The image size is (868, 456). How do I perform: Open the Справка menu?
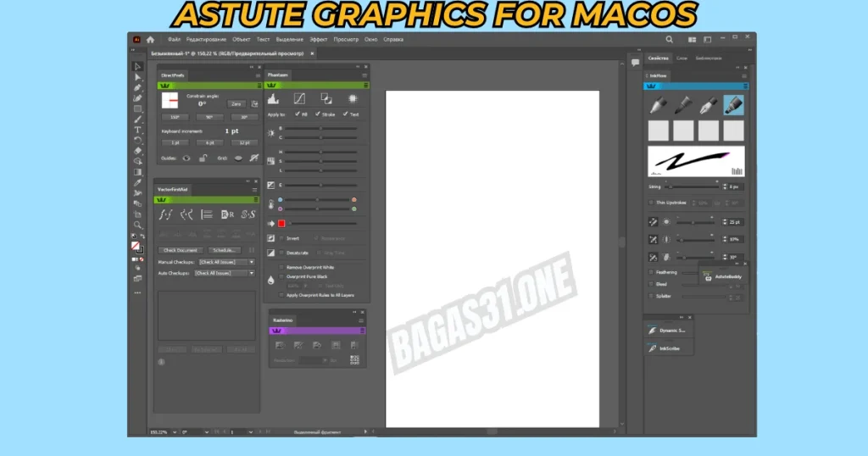coord(393,39)
